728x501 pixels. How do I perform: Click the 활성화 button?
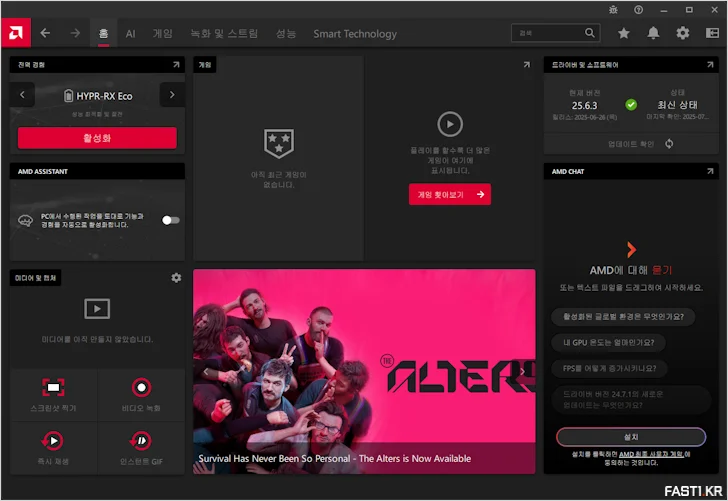coord(97,138)
